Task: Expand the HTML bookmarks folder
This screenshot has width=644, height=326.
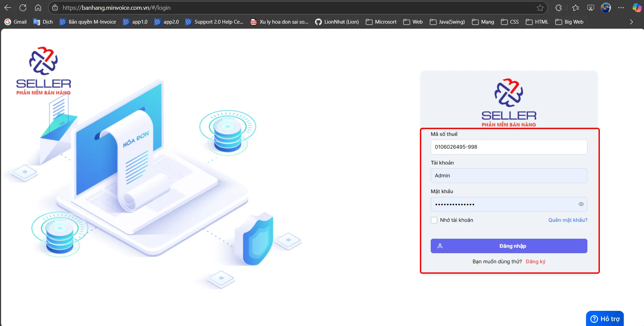Action: click(537, 22)
